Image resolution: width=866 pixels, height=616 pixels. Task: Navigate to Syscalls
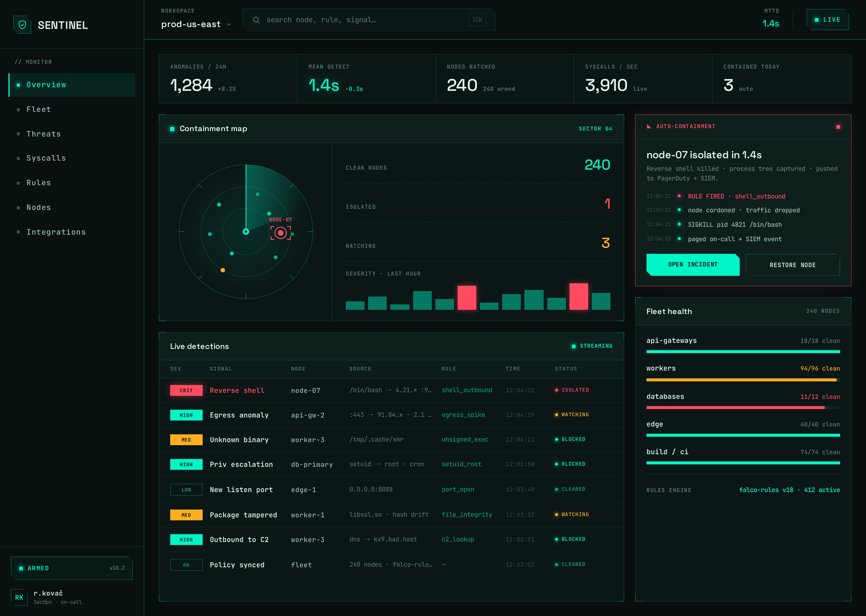tap(72, 158)
